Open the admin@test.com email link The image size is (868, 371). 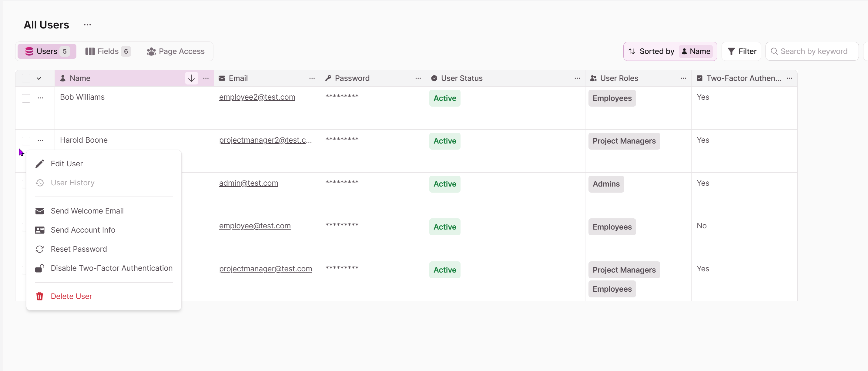pos(248,183)
